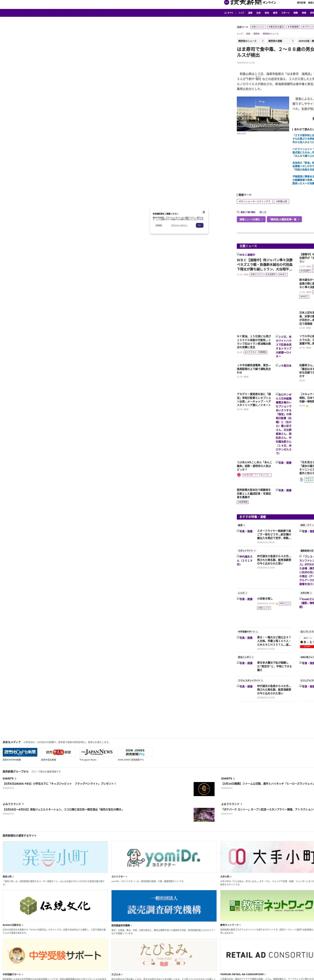314x980 pixels.
Task: Select 速報 in the navigation bar
Action: tap(250, 13)
